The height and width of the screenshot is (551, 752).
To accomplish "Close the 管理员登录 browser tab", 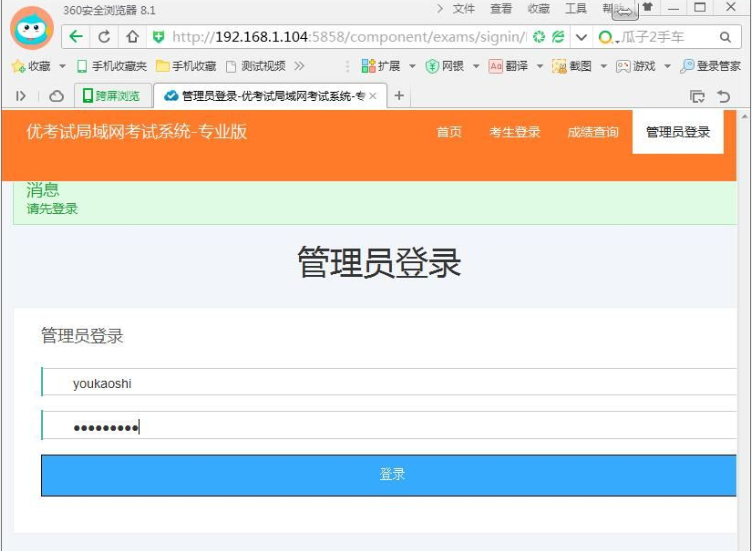I will click(373, 96).
